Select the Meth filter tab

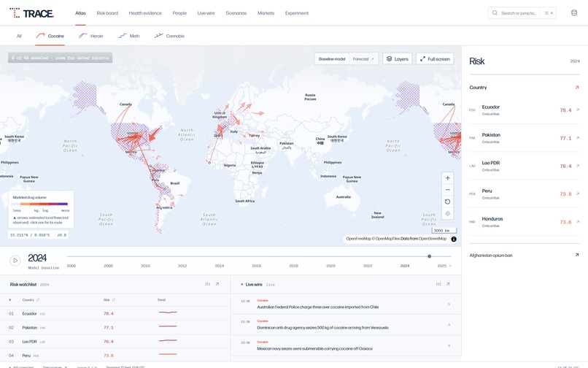[x=128, y=36]
